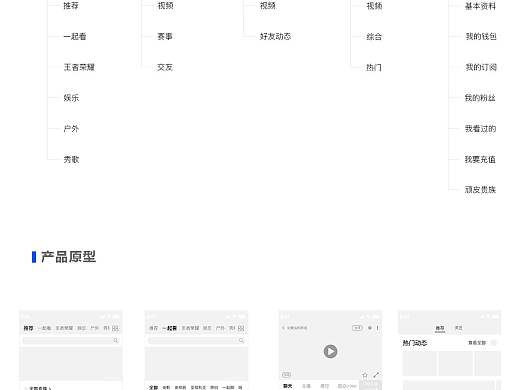Select the 户外 tree node

[71, 128]
